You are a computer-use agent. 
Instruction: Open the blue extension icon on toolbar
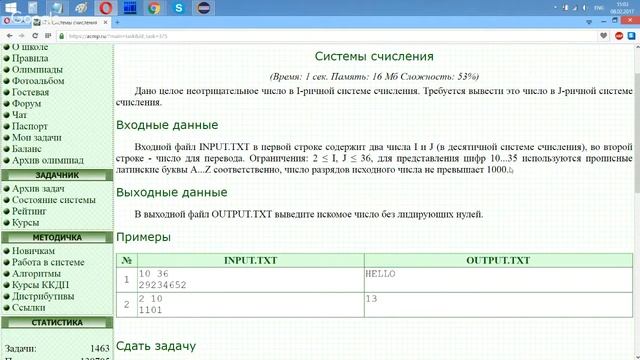pyautogui.click(x=631, y=36)
